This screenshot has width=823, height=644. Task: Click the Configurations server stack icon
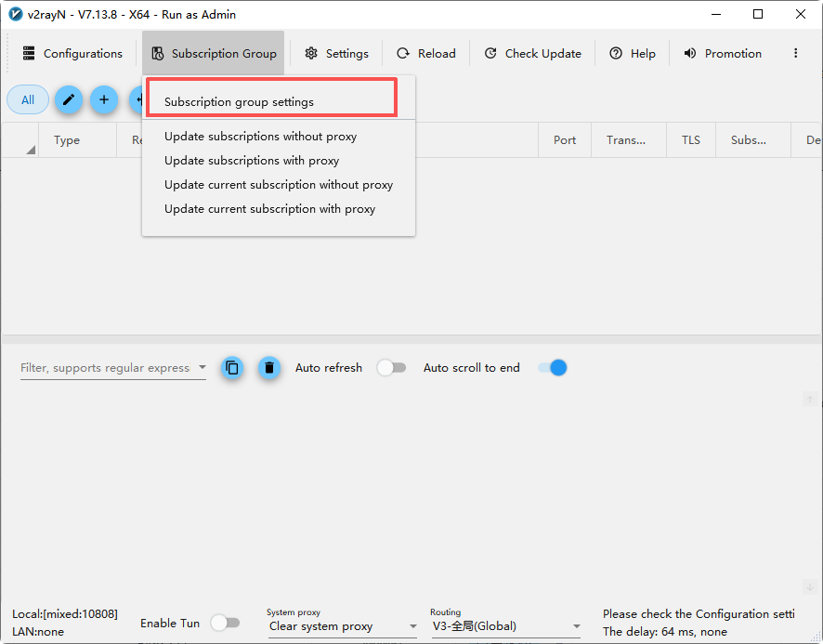[29, 53]
